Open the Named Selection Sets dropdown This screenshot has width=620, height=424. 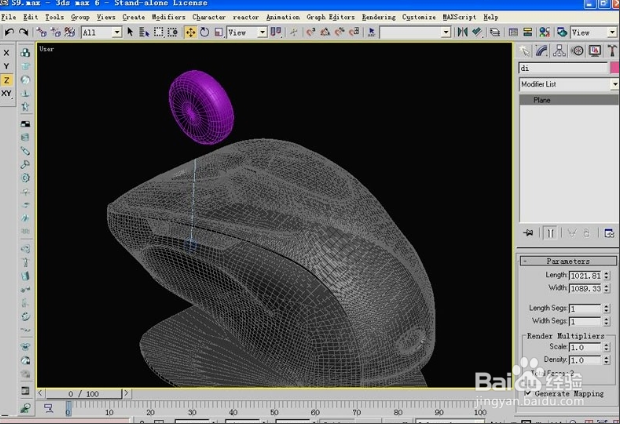415,32
